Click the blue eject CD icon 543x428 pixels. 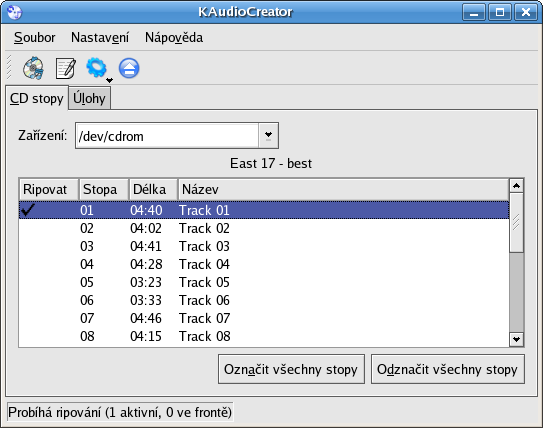(129, 68)
